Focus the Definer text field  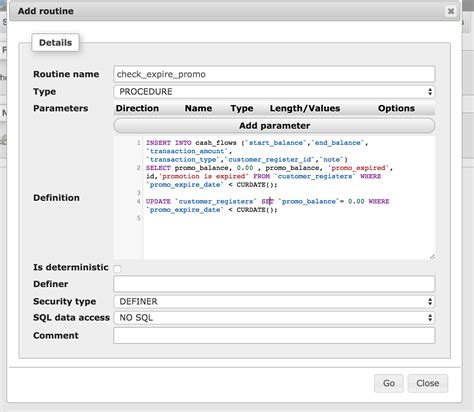pos(274,284)
